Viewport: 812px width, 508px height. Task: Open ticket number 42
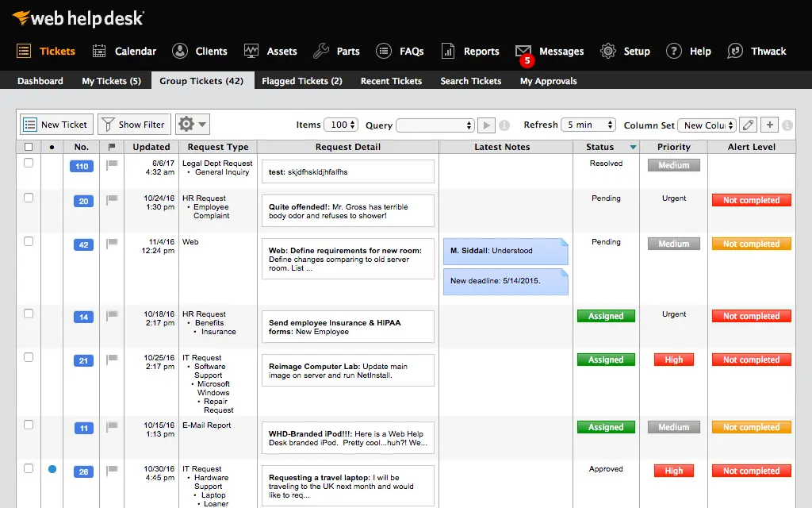(x=82, y=244)
